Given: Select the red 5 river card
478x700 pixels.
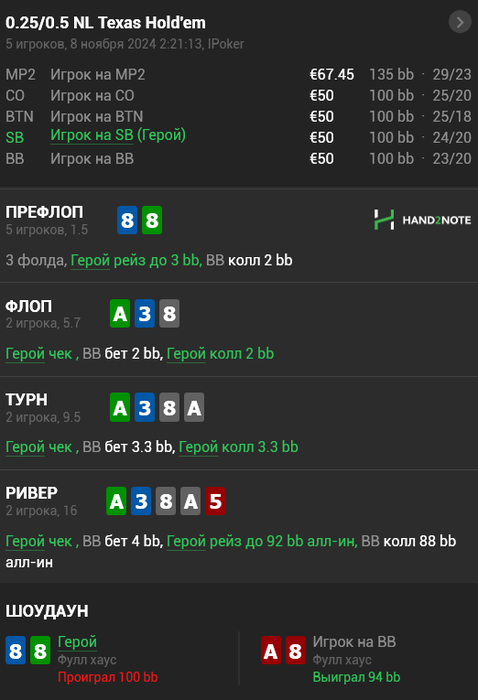Looking at the screenshot, I should (x=215, y=501).
